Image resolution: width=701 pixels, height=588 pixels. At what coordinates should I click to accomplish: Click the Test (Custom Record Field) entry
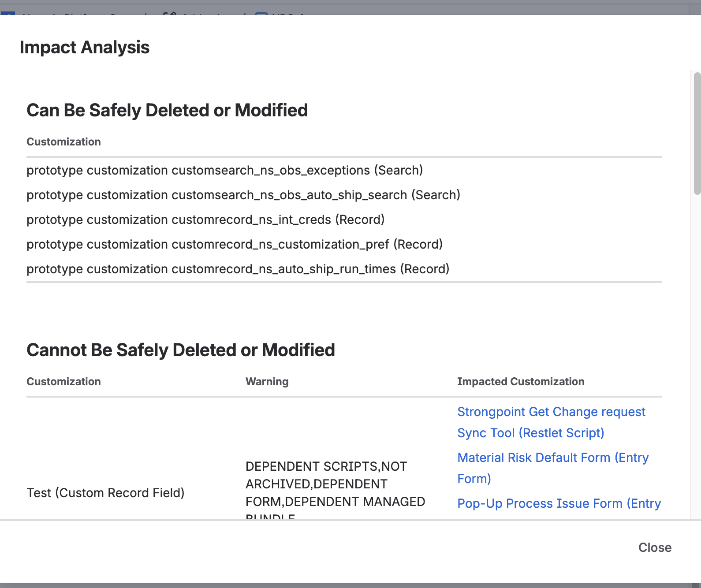106,493
